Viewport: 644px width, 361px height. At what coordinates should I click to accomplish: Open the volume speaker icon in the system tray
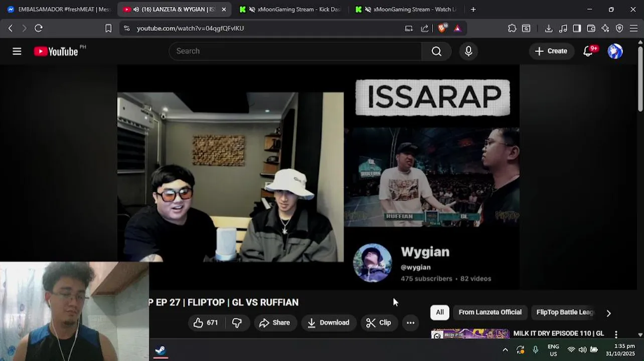coord(582,350)
